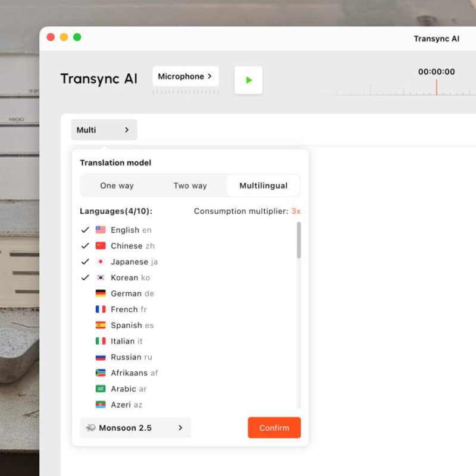The width and height of the screenshot is (476, 476).
Task: Click the Italian flag icon
Action: click(x=101, y=341)
